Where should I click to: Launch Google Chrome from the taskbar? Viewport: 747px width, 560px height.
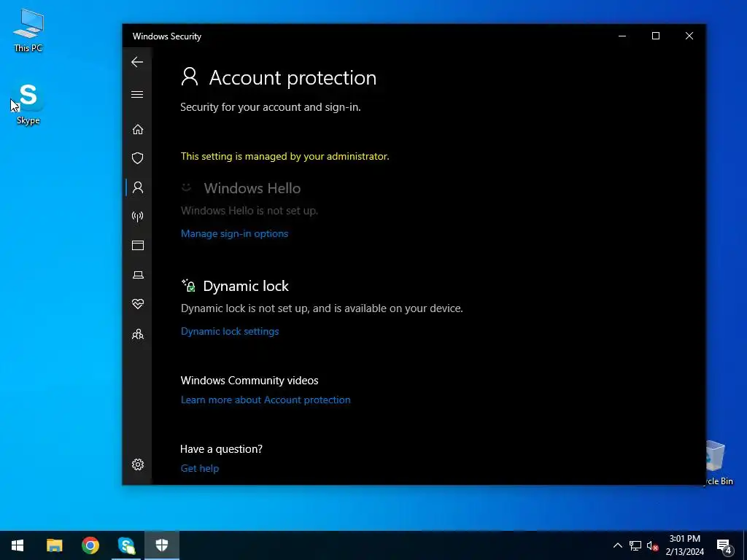(90, 545)
